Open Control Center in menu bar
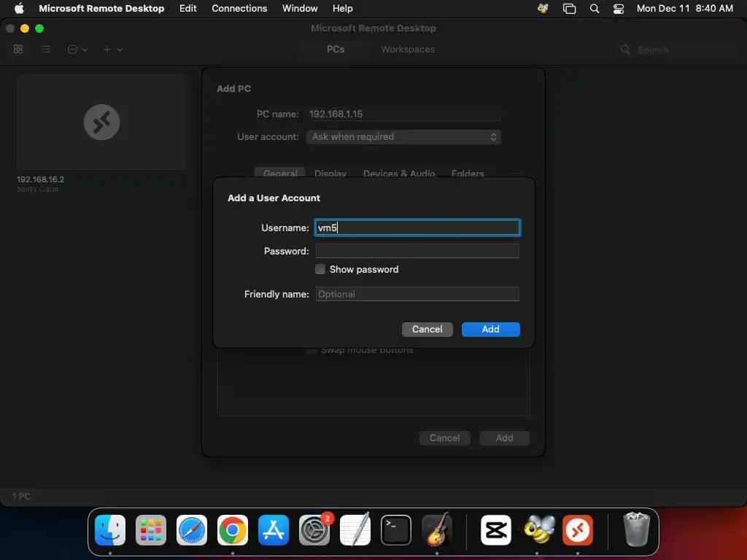Viewport: 747px width, 560px height. tap(619, 8)
